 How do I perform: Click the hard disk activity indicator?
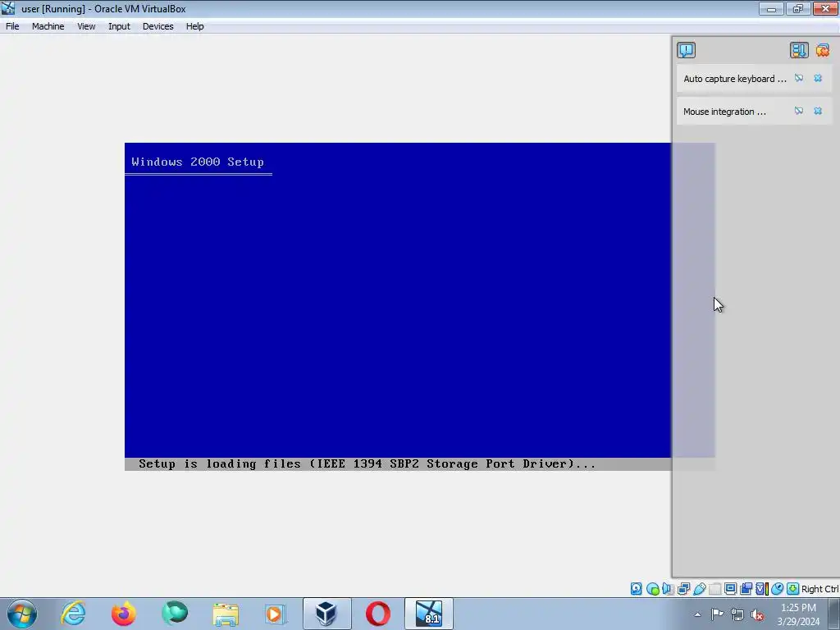(x=636, y=589)
